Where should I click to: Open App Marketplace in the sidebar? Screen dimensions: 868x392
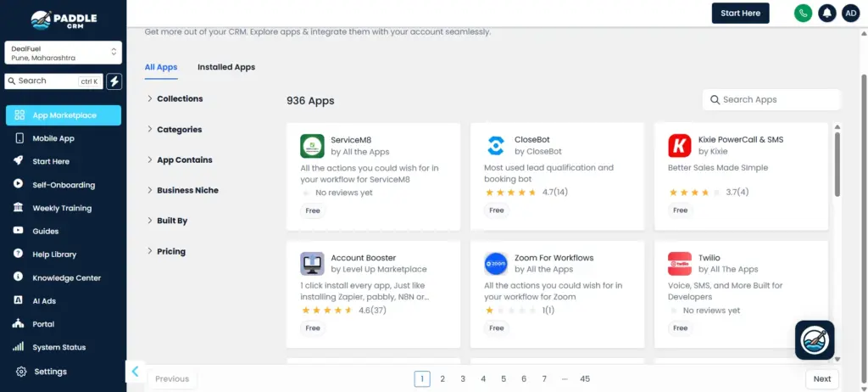coord(64,115)
